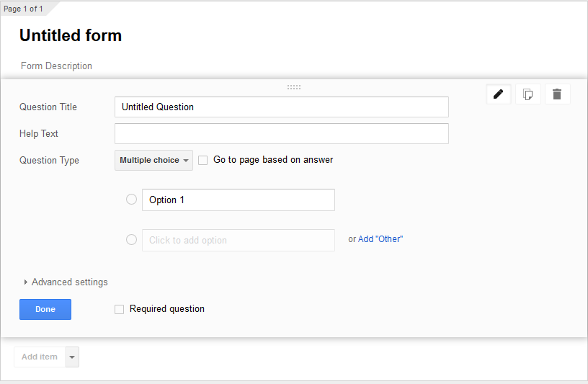Screen dimensions: 588x384
Task: Select the Option 1 radio button
Action: click(131, 200)
